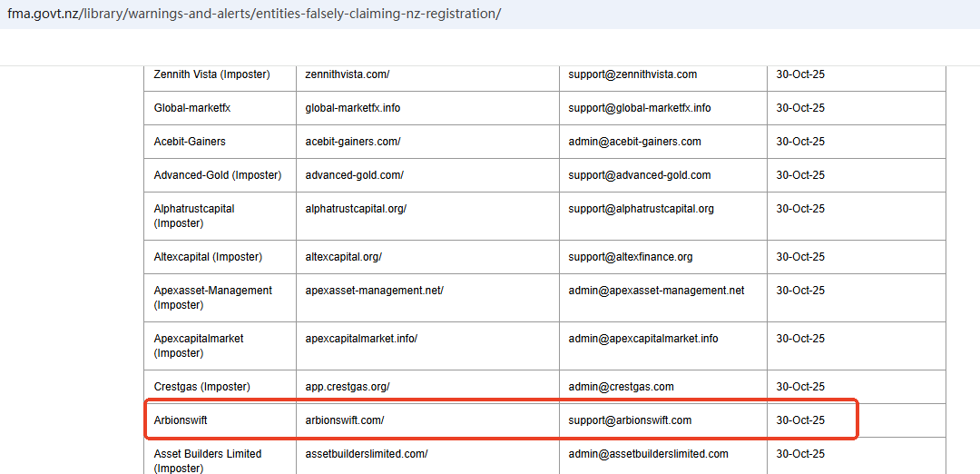The width and height of the screenshot is (980, 474).
Task: Click the date in the Apexcapitalmarket row
Action: click(800, 339)
